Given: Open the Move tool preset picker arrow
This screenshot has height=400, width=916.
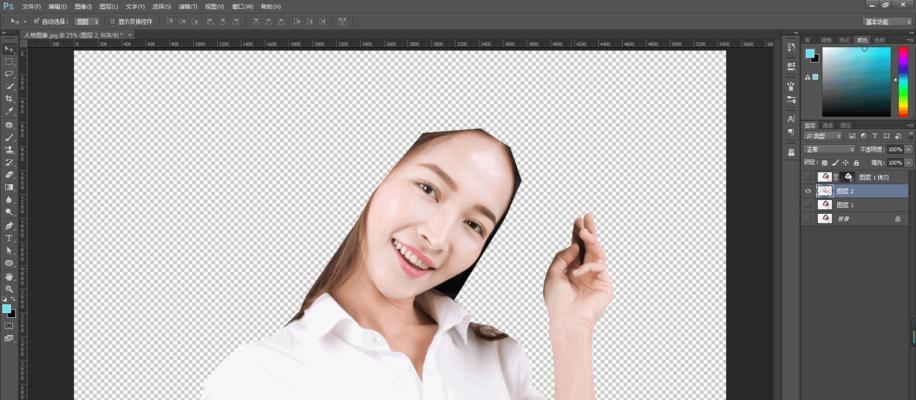Looking at the screenshot, I should (25, 22).
